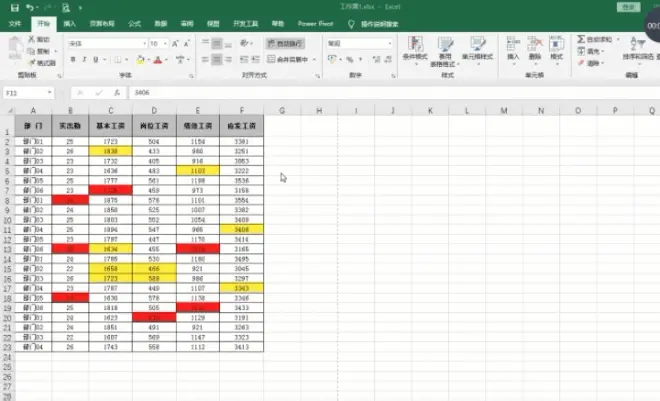Switch to the Power Pivot tab
Image resolution: width=660 pixels, height=401 pixels.
pos(315,24)
